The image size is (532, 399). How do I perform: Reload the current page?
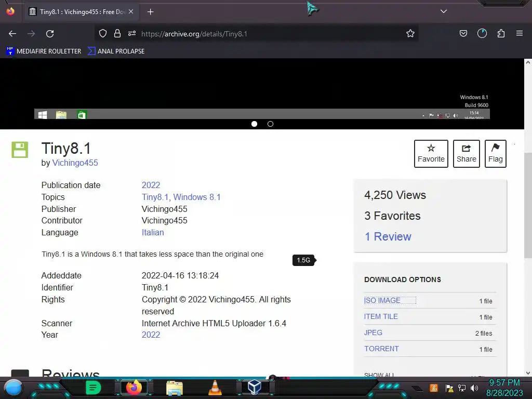coord(50,34)
